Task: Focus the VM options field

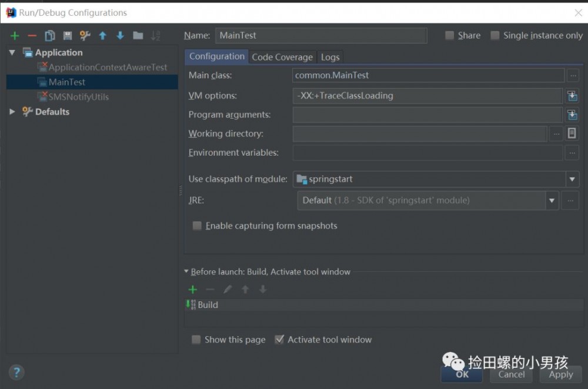Action: (x=427, y=96)
